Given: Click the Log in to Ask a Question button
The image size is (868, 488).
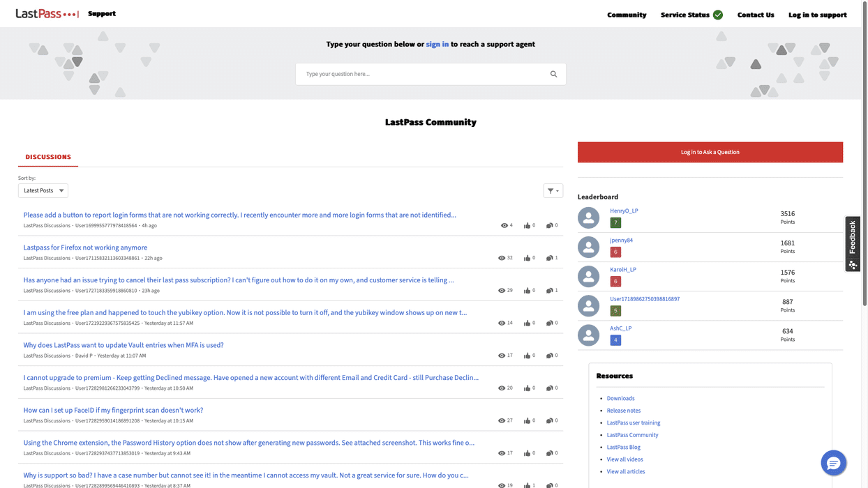Looking at the screenshot, I should [710, 151].
